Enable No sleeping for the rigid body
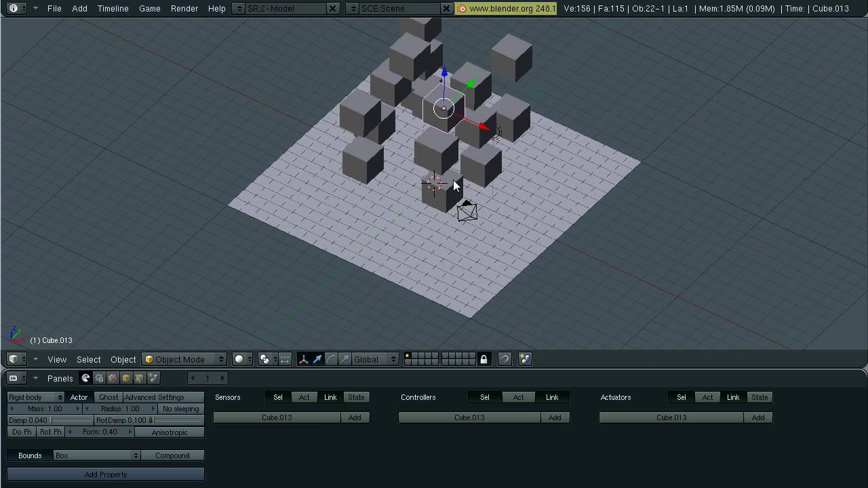Viewport: 868px width, 488px height. tap(180, 409)
